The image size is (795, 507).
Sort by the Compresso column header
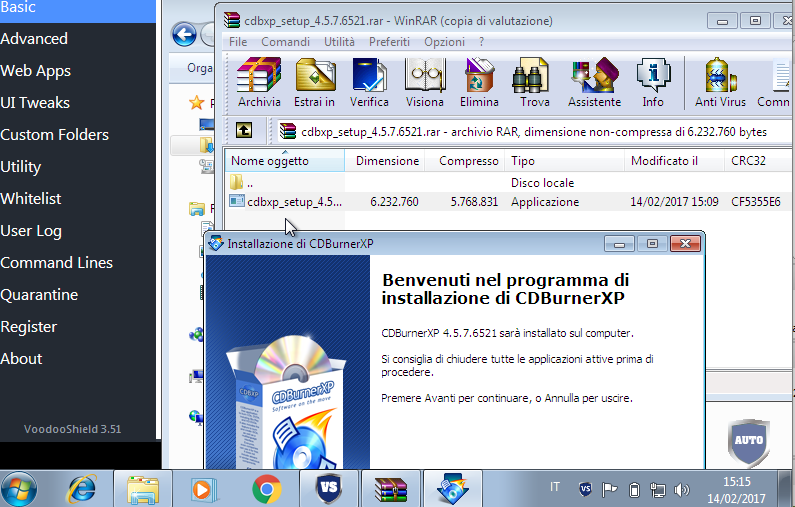pyautogui.click(x=465, y=161)
